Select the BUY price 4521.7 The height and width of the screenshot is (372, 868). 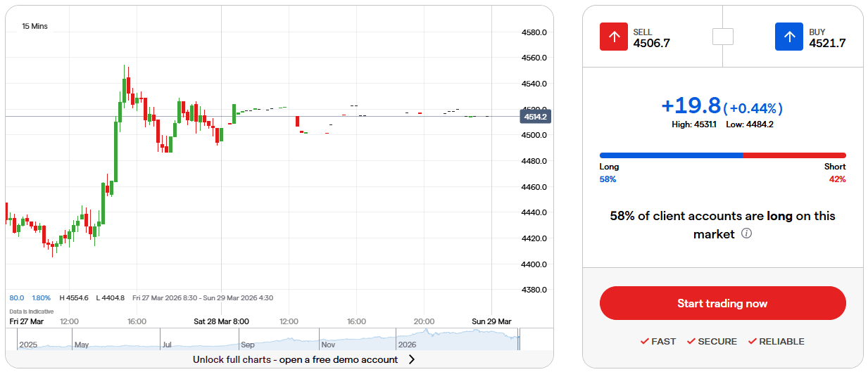tap(826, 44)
